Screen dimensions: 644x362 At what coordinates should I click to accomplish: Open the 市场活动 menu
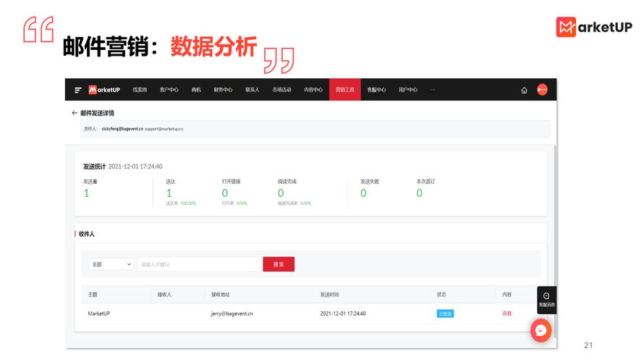(x=281, y=90)
